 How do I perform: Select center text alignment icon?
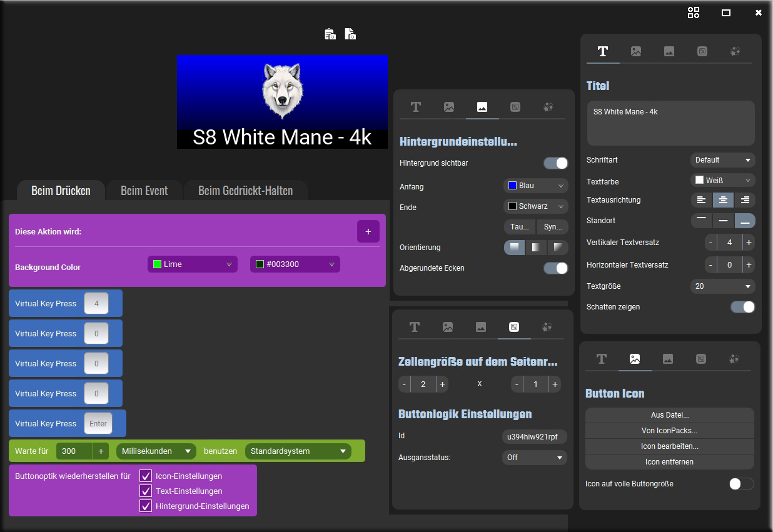[723, 200]
